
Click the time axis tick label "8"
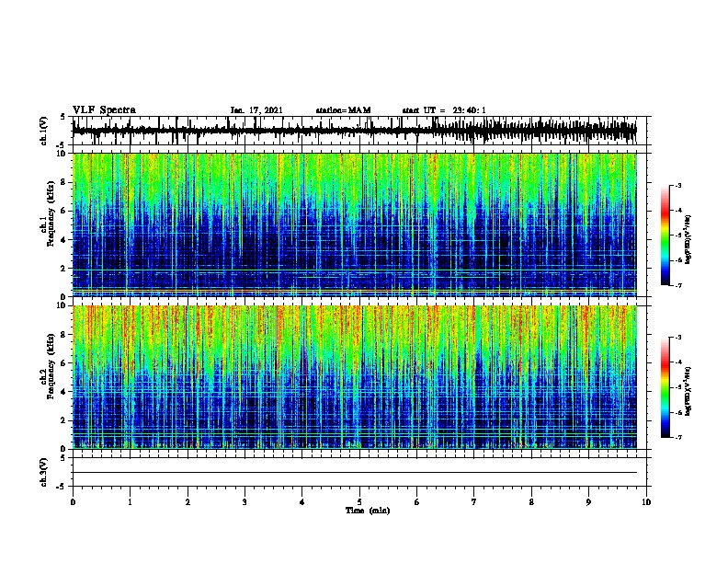click(x=531, y=502)
